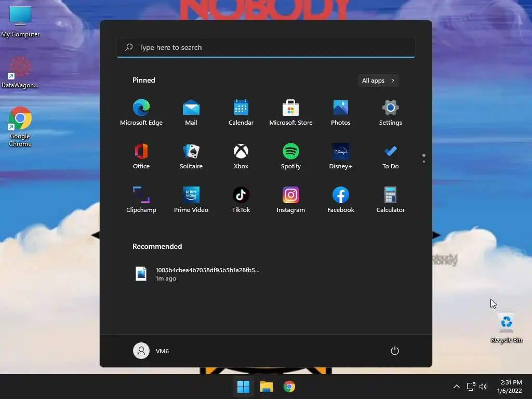This screenshot has height=399, width=532.
Task: Open the Solitaire game
Action: click(x=191, y=156)
